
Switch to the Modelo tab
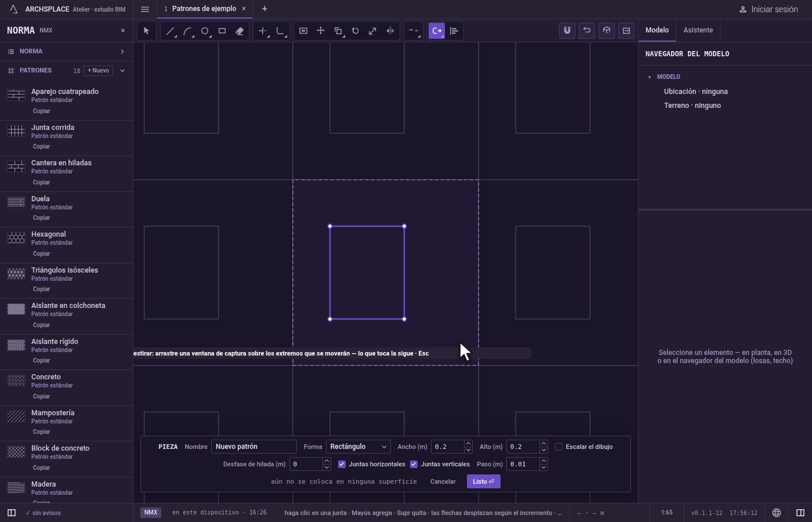(x=657, y=30)
